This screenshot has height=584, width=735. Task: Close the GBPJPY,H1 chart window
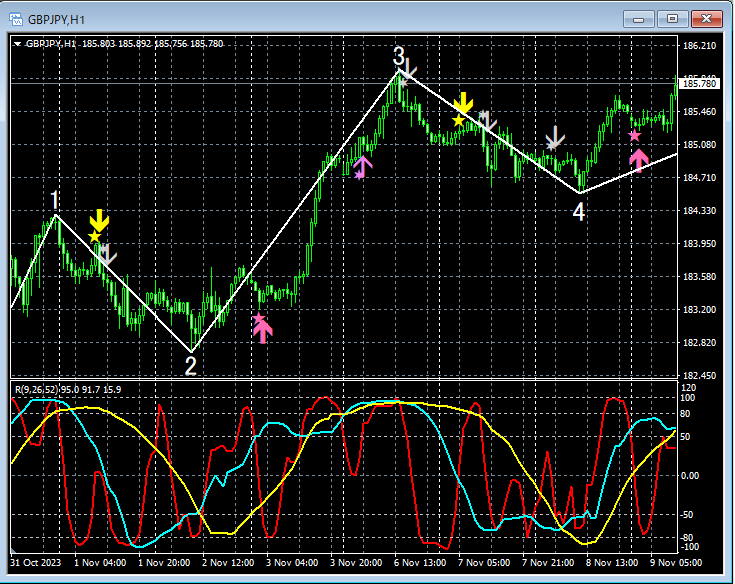click(705, 18)
